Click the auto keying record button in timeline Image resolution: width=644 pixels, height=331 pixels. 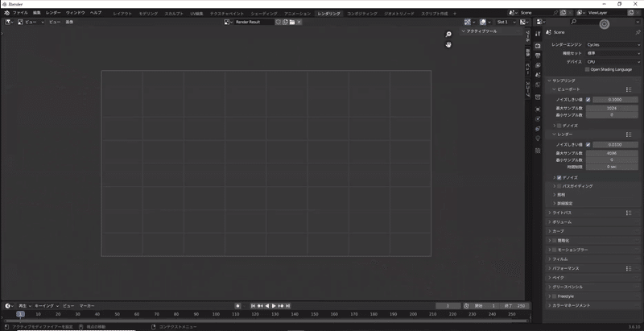pos(237,306)
